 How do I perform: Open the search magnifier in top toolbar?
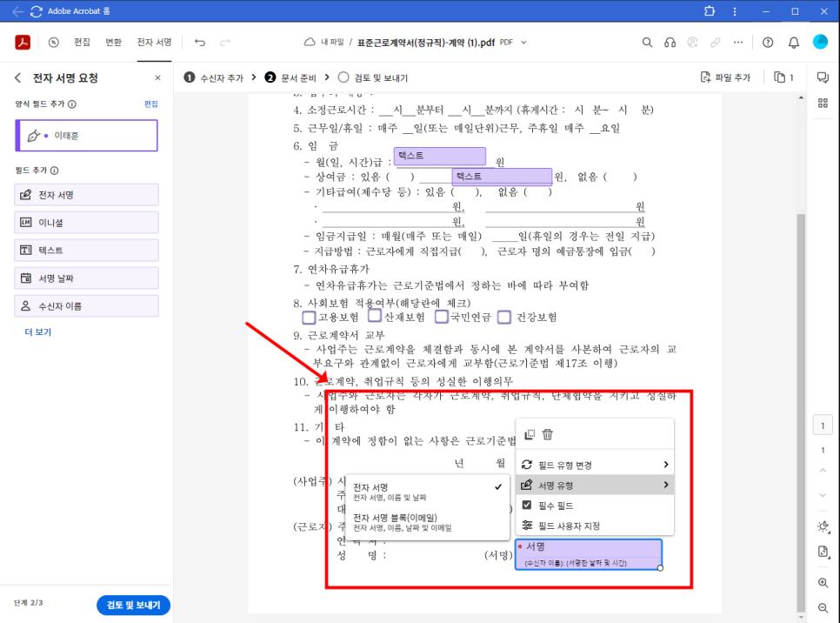click(x=647, y=43)
